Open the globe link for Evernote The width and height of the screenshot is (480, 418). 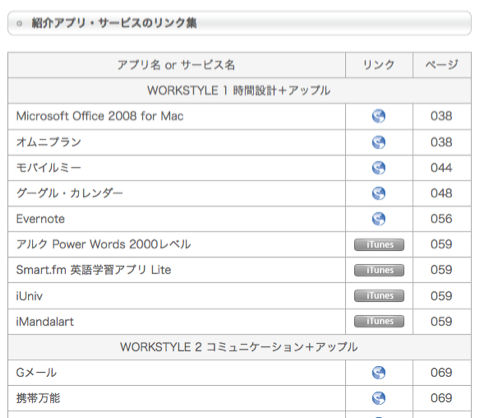378,219
